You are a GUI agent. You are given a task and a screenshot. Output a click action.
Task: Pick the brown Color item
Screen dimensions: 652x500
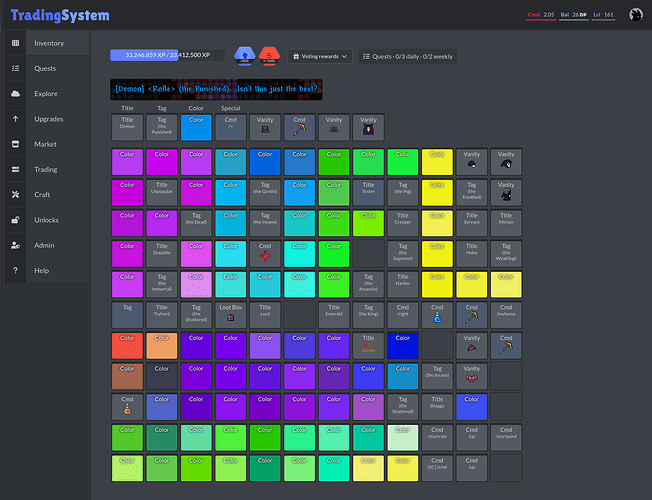(x=127, y=376)
